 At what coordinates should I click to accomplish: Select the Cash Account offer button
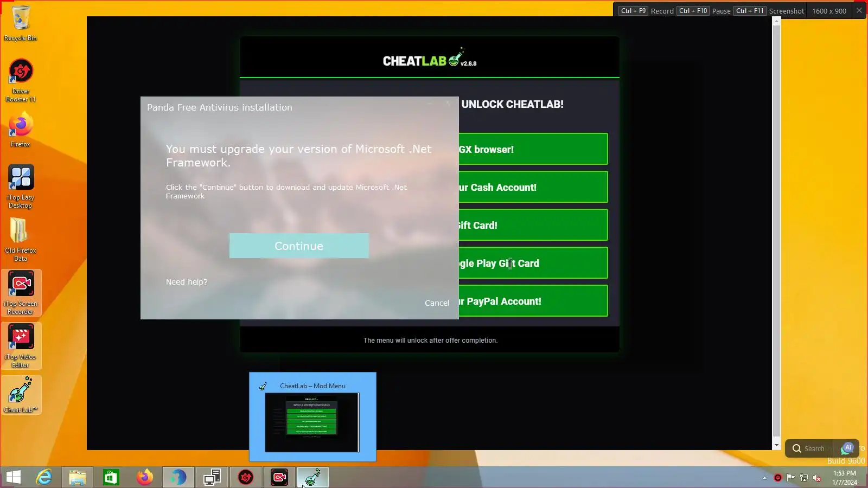point(533,187)
